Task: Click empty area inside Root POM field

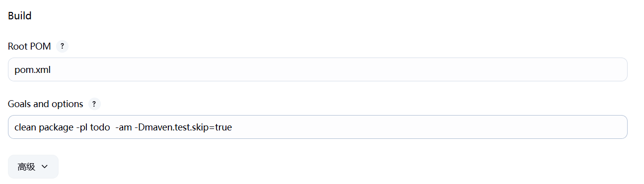Action: pos(338,69)
